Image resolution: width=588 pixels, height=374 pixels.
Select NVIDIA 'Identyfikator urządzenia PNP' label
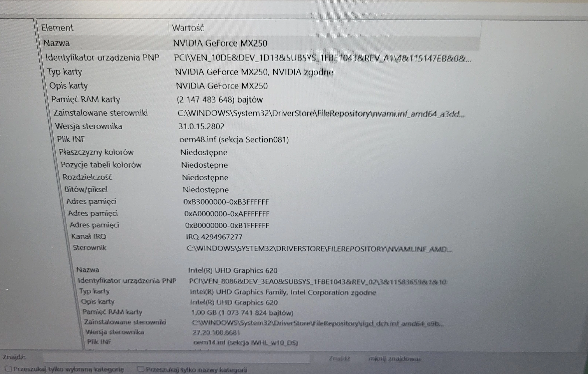coord(102,58)
